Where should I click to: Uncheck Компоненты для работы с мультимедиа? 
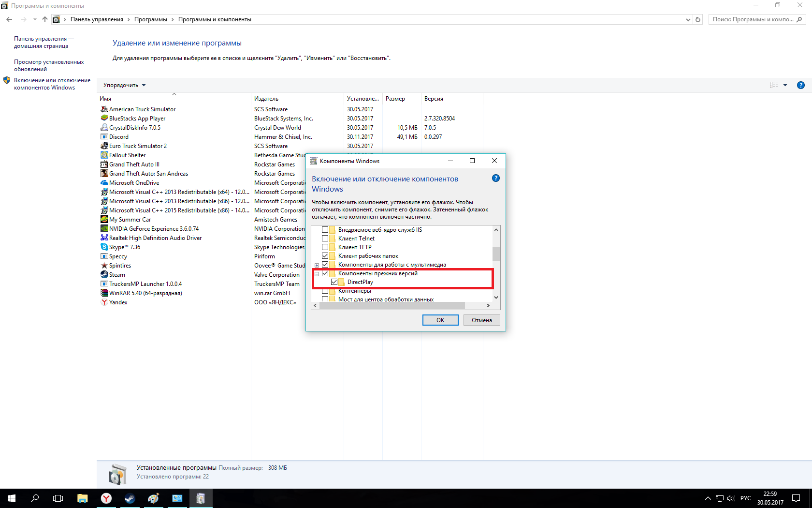[325, 265]
